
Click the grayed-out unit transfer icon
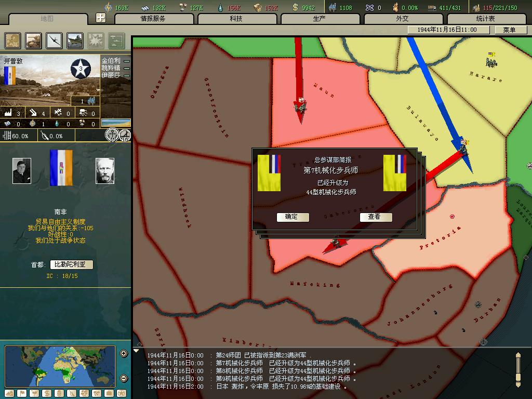point(117,41)
